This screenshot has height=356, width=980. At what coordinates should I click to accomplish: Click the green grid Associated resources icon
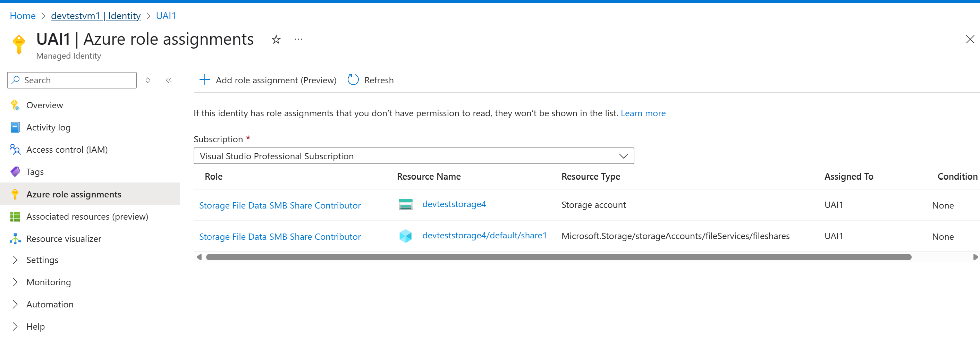(x=15, y=217)
